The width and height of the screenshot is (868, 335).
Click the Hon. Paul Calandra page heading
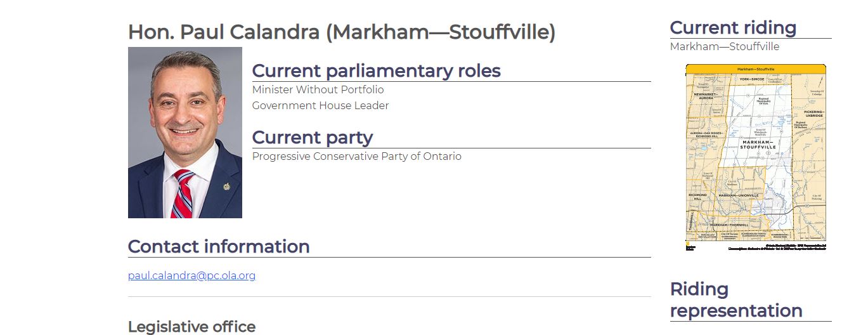[342, 32]
